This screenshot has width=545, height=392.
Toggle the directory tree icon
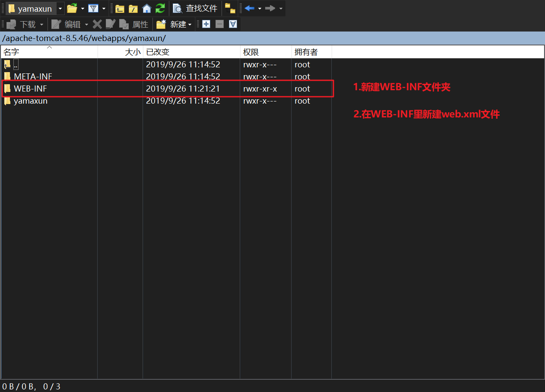(x=230, y=8)
